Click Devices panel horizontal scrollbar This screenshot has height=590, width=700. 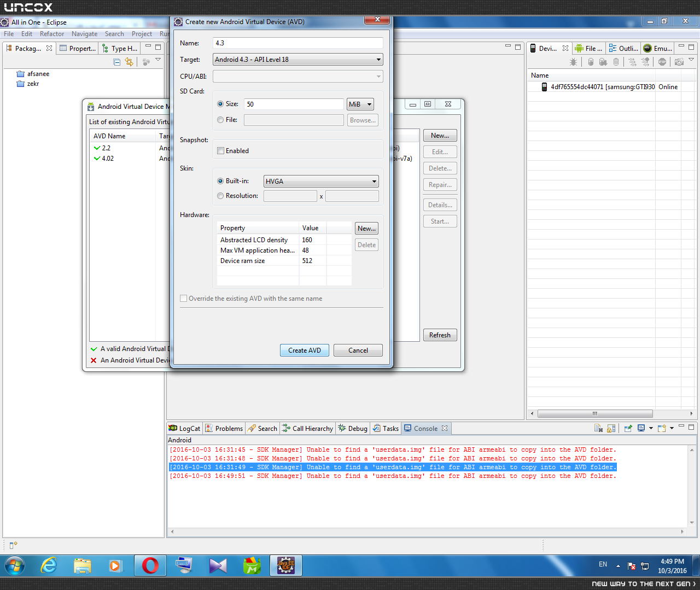coord(595,413)
